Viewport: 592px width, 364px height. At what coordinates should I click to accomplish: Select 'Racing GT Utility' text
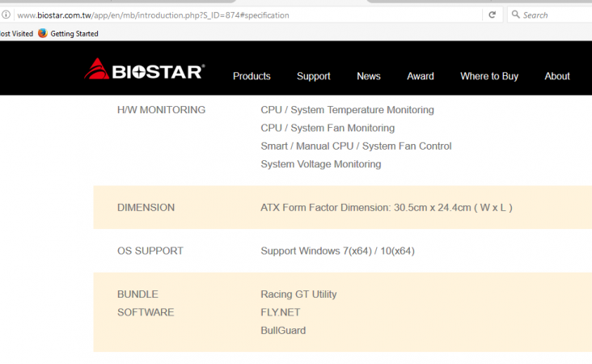[298, 294]
